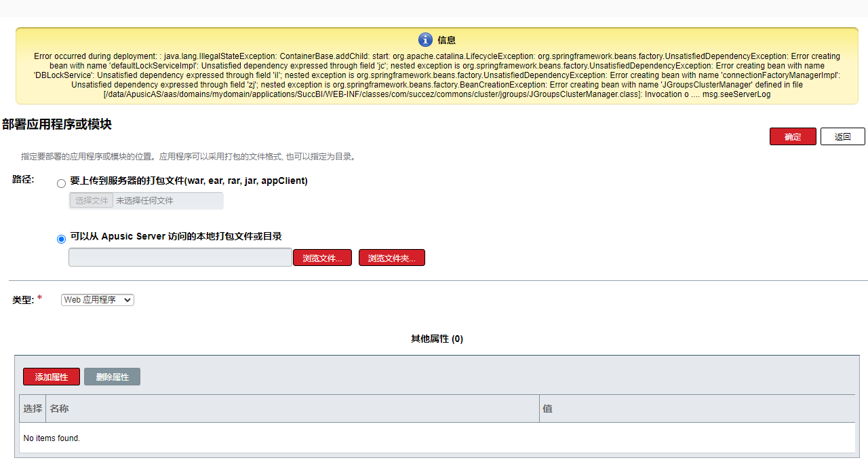Click the 选择 column header
Screen dimensions: 868x475
coord(33,408)
